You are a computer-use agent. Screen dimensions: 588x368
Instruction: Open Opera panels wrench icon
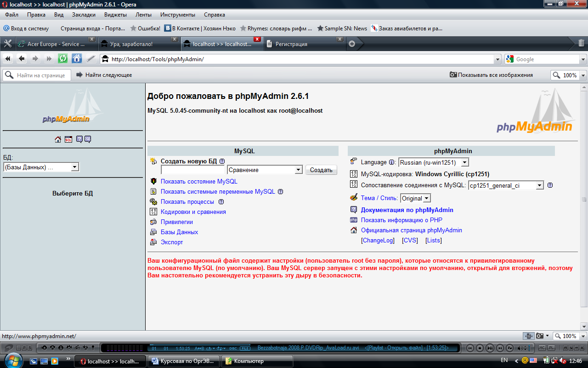(x=7, y=44)
